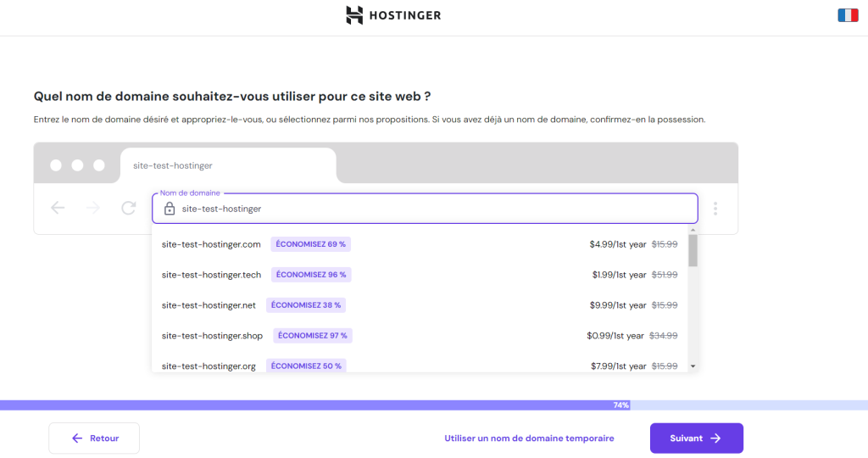Click the Hostinger logo
The width and height of the screenshot is (868, 458).
[393, 15]
